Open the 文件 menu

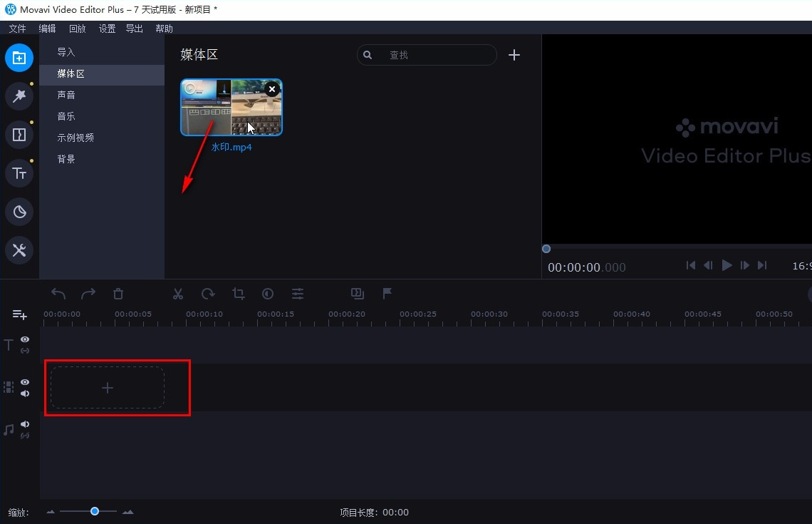coord(17,29)
